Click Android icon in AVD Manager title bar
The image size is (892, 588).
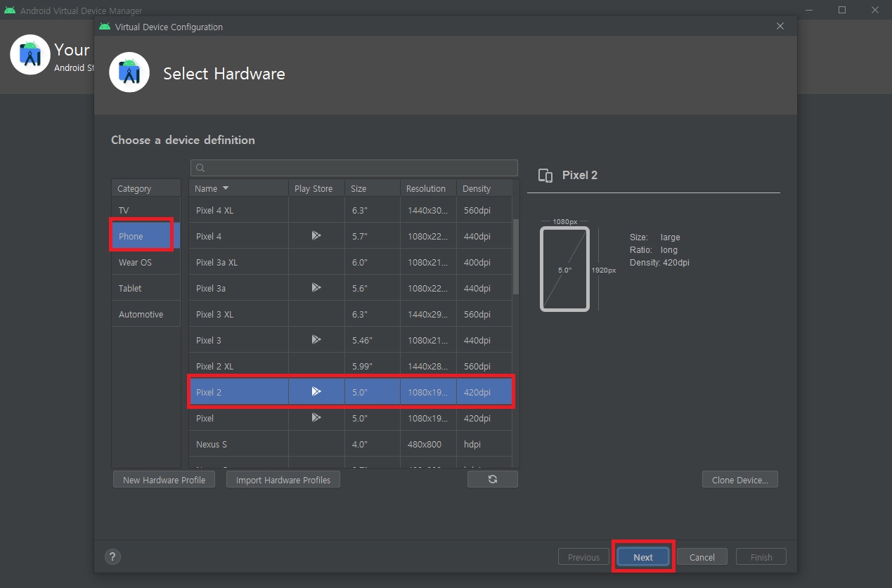10,11
